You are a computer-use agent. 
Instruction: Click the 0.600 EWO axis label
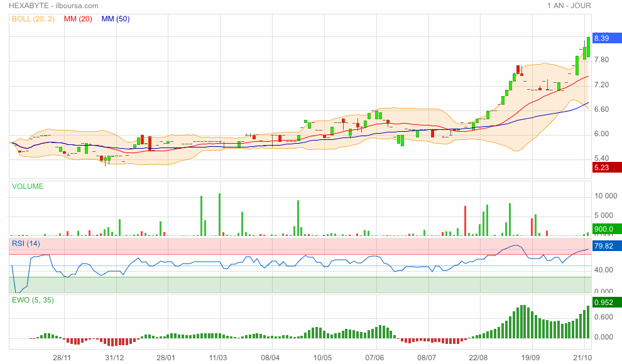click(603, 317)
